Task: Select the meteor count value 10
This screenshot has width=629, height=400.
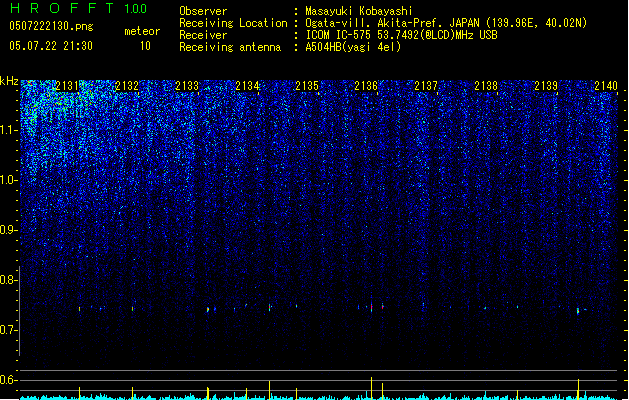Action: [x=145, y=46]
